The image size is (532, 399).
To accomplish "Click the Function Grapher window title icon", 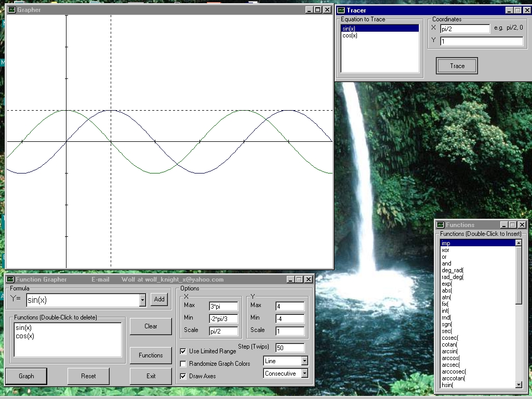I will (10, 279).
